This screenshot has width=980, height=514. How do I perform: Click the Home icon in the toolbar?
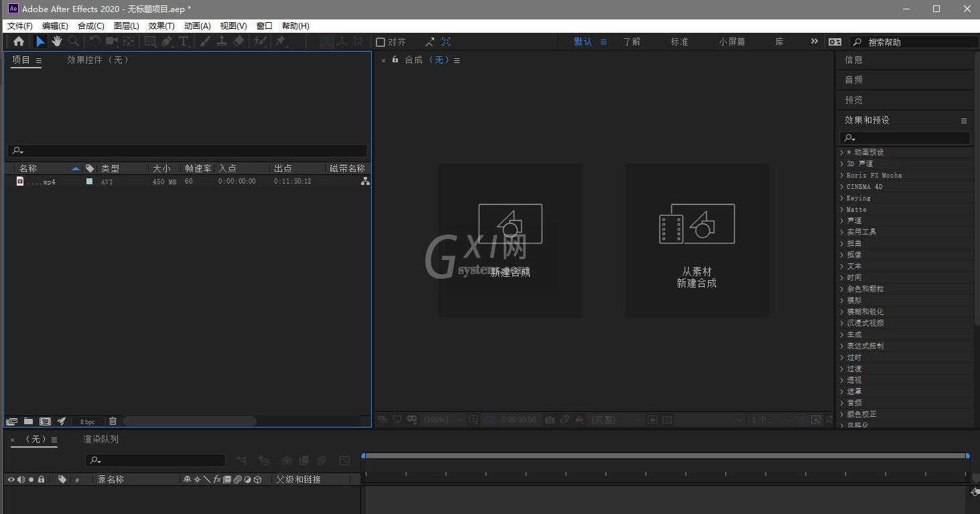coord(19,42)
